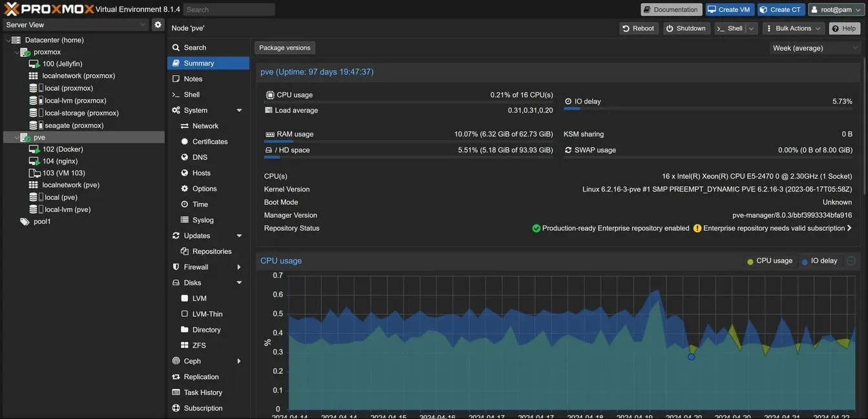The width and height of the screenshot is (868, 419).
Task: Collapse the pve node tree
Action: [17, 138]
